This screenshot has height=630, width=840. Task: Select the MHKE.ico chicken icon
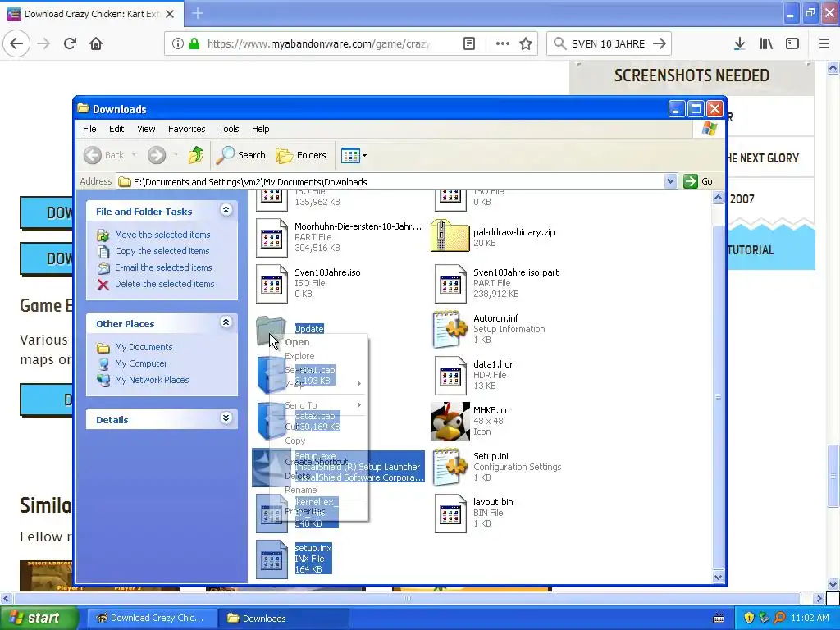[450, 421]
